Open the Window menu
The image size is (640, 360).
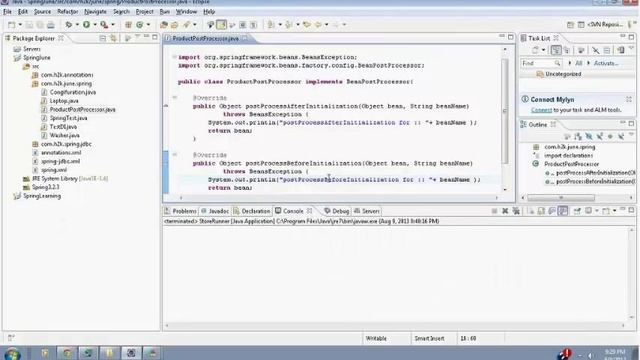pos(187,12)
